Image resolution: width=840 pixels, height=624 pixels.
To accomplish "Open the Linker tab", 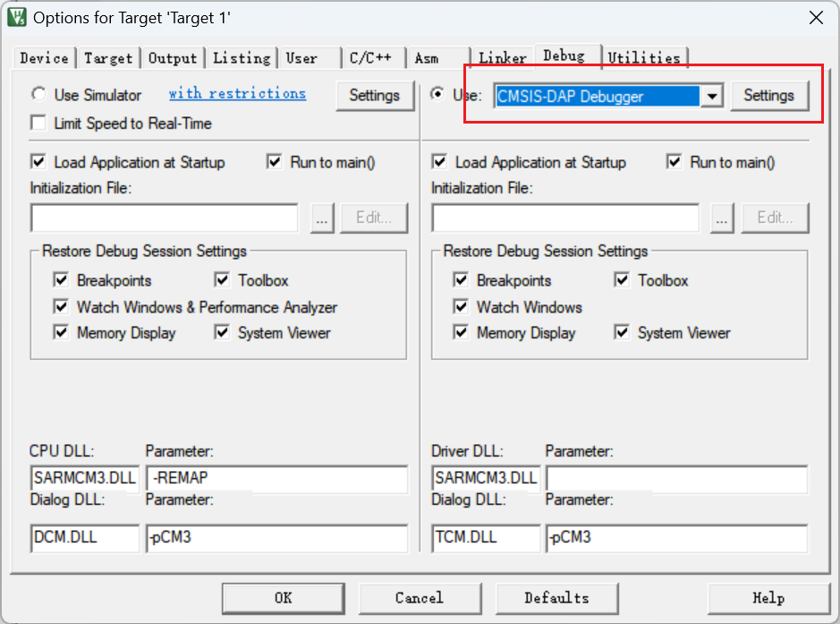I will coord(503,58).
